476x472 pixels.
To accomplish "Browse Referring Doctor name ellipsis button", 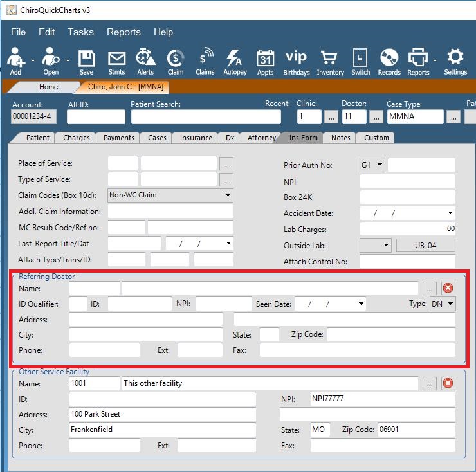I will 430,288.
